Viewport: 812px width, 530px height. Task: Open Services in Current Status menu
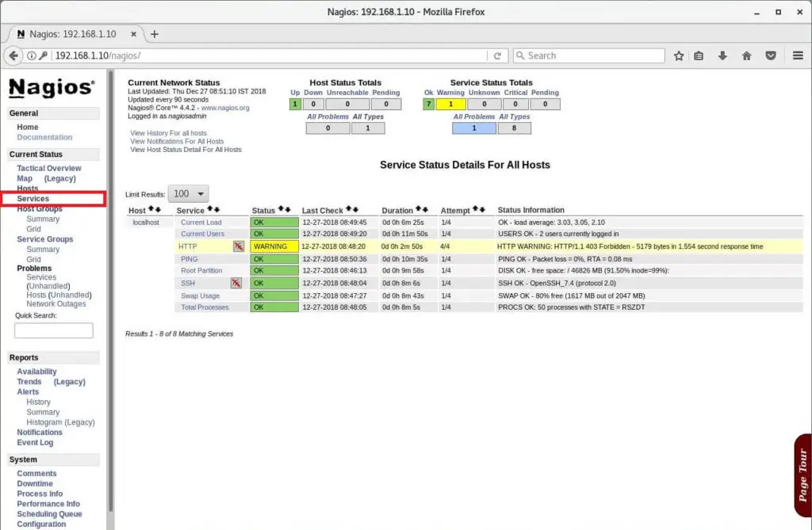click(33, 199)
